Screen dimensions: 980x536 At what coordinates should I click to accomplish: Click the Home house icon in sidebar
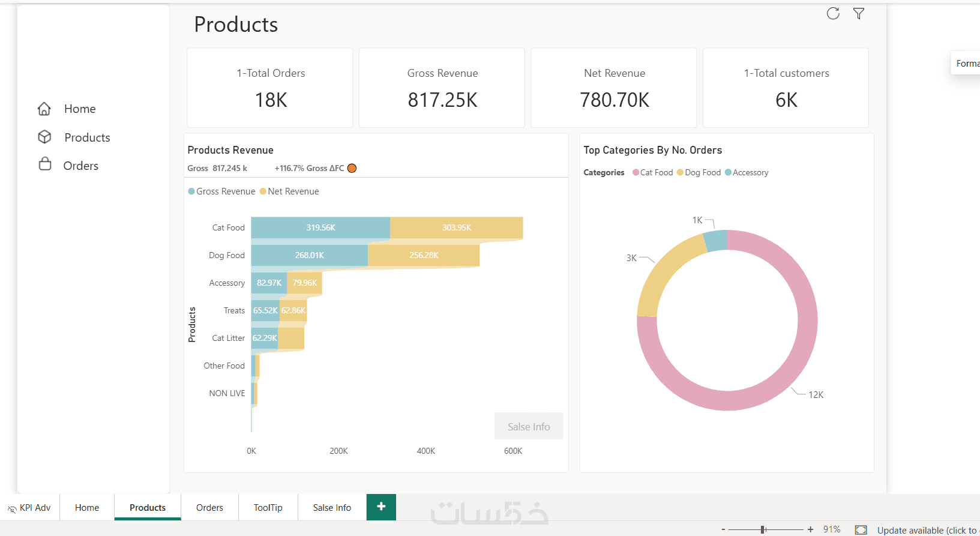44,109
